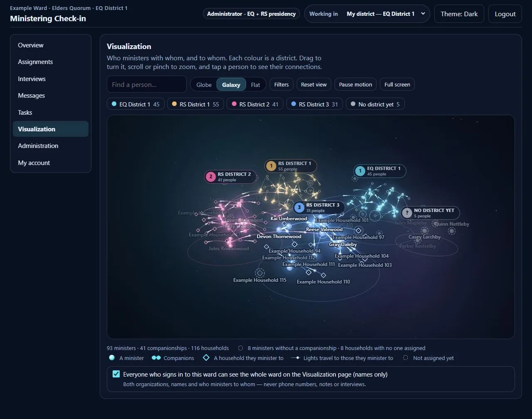Click the Find a person search field
The image size is (532, 419).
pyautogui.click(x=147, y=84)
